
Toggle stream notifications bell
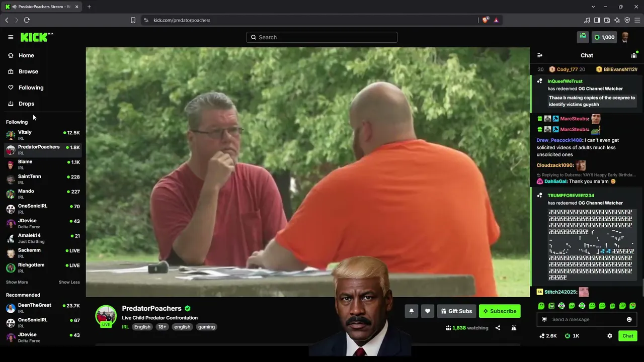pos(411,311)
